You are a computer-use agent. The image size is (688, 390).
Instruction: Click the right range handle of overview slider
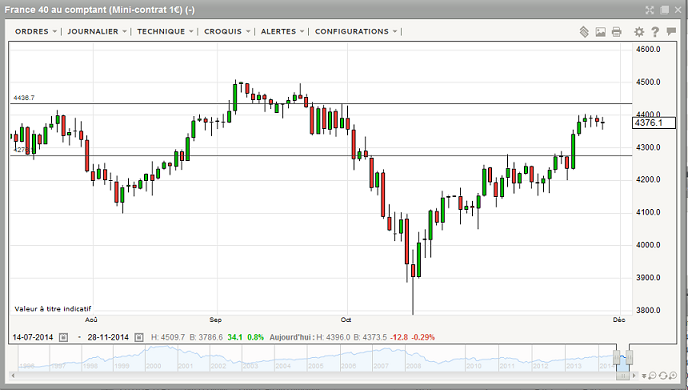click(629, 357)
